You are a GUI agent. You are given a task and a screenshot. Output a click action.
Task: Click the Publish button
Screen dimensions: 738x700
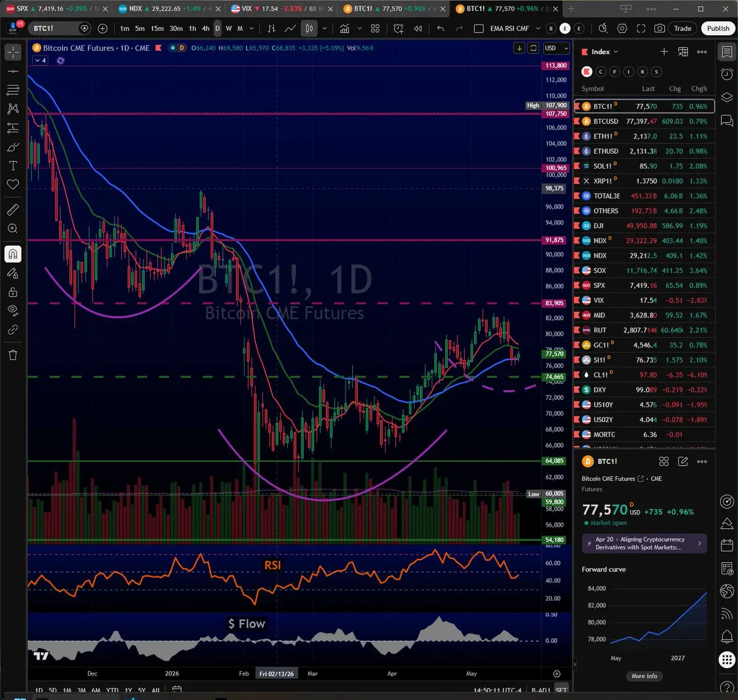tap(718, 28)
